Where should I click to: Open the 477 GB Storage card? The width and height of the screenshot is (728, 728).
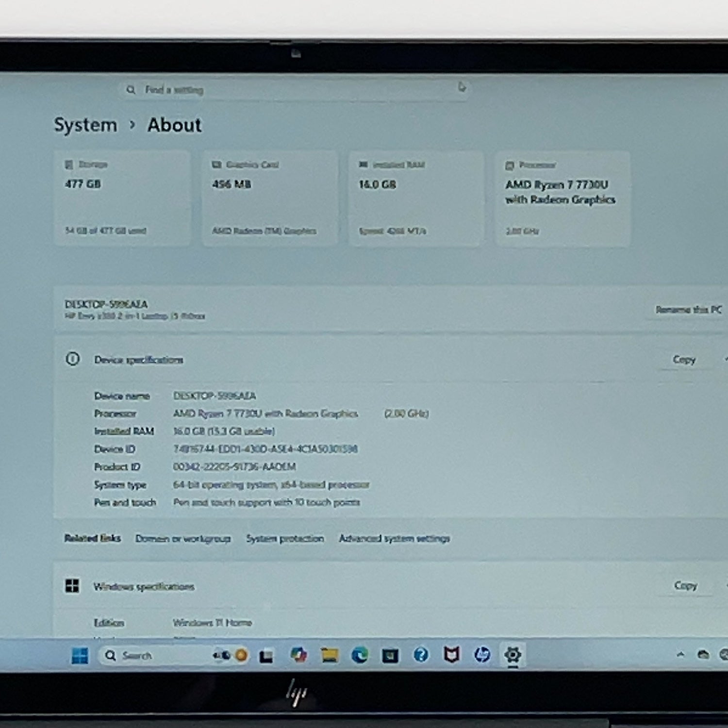click(x=122, y=199)
